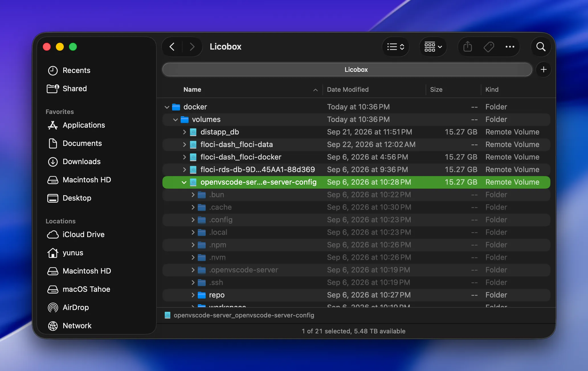Open Recents in the sidebar
Viewport: 588px width, 371px height.
coord(69,70)
